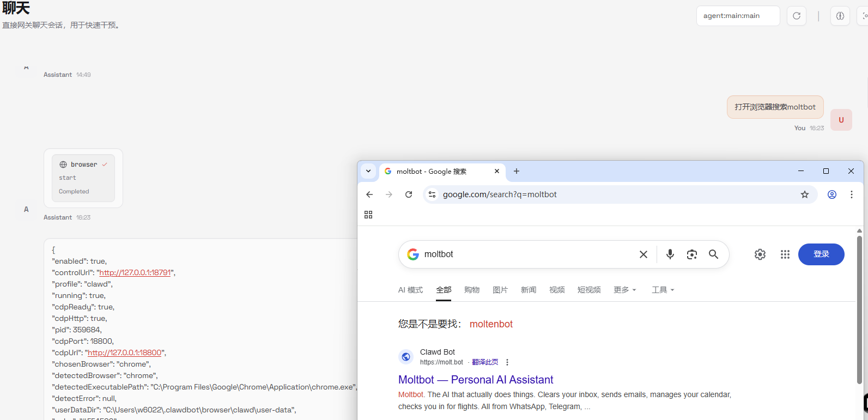Bookmark this page with star icon
The height and width of the screenshot is (420, 868).
click(x=805, y=194)
